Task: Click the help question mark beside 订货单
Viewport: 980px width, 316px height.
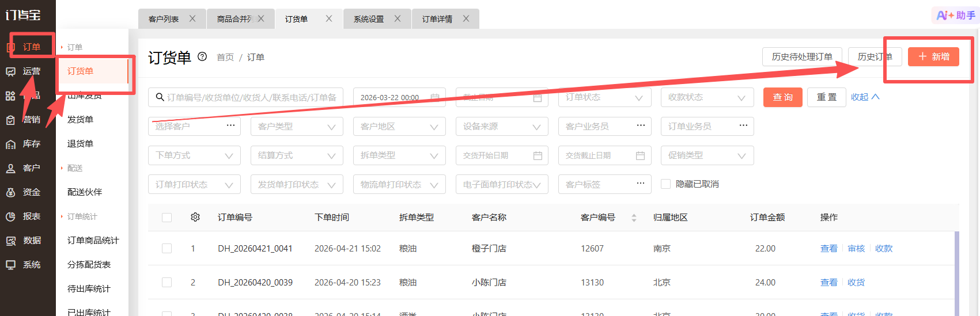Action: [202, 56]
